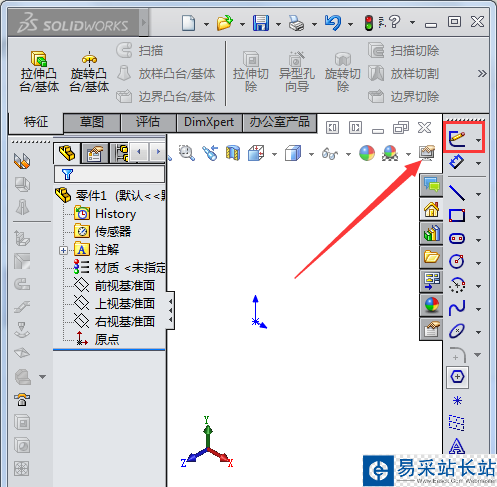Switch to the 特征 tab
The image size is (497, 487).
click(x=36, y=122)
